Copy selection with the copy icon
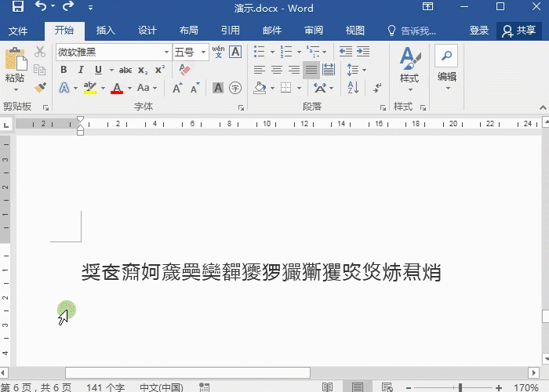 tap(39, 70)
